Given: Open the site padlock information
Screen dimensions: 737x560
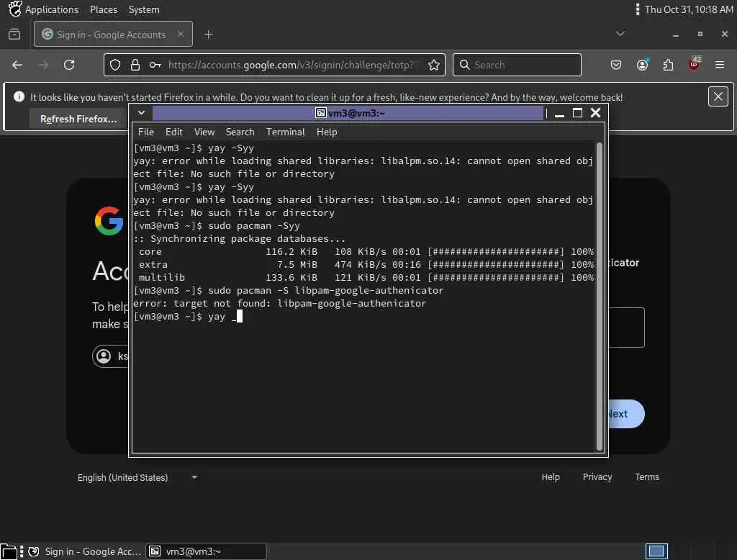Looking at the screenshot, I should (135, 65).
